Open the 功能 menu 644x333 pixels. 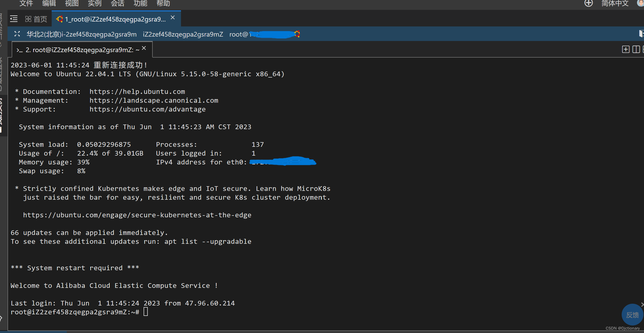point(140,3)
